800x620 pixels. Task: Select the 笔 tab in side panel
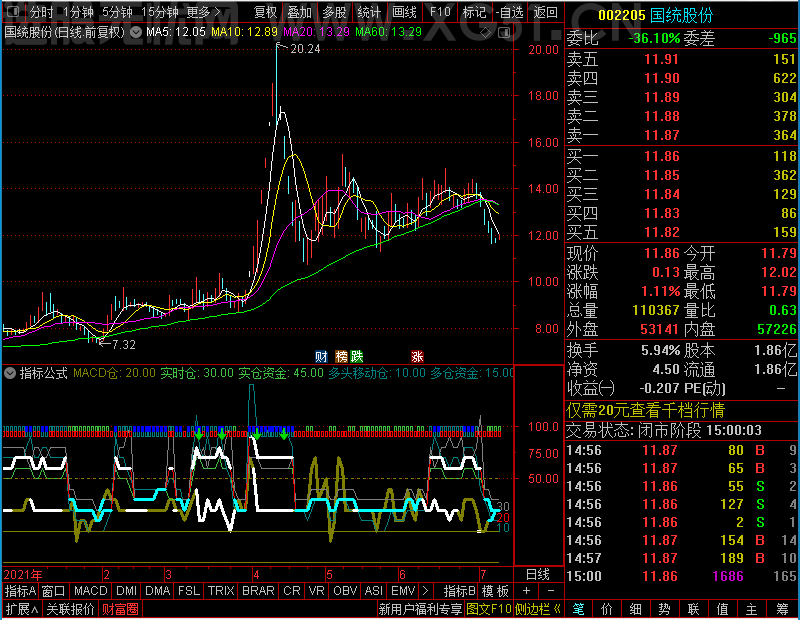tap(578, 609)
